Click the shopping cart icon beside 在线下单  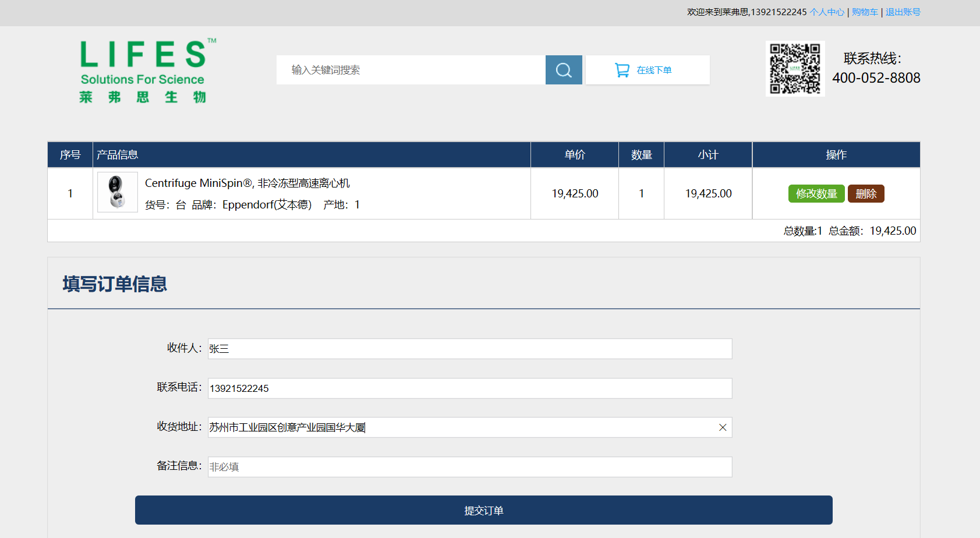[622, 70]
